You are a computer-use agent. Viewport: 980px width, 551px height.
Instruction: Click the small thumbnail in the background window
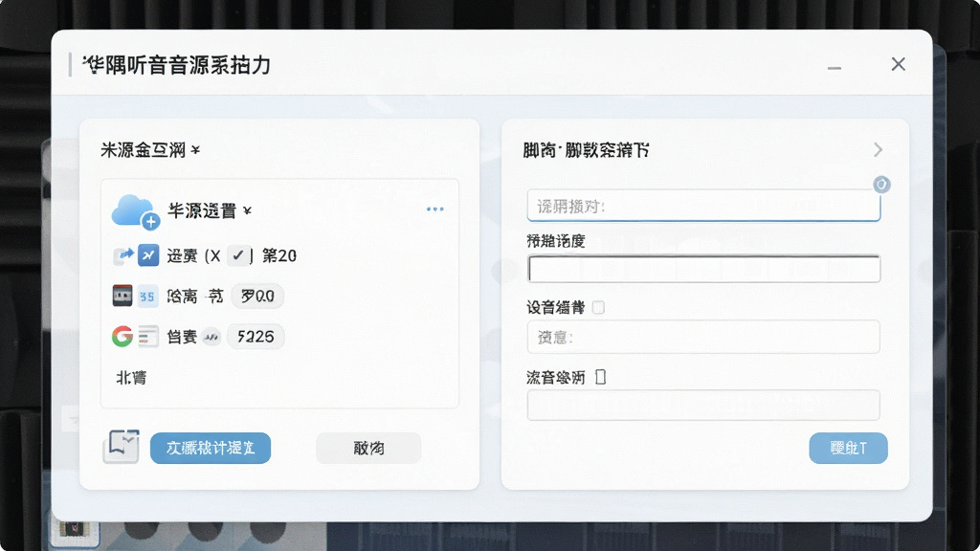coord(75,530)
